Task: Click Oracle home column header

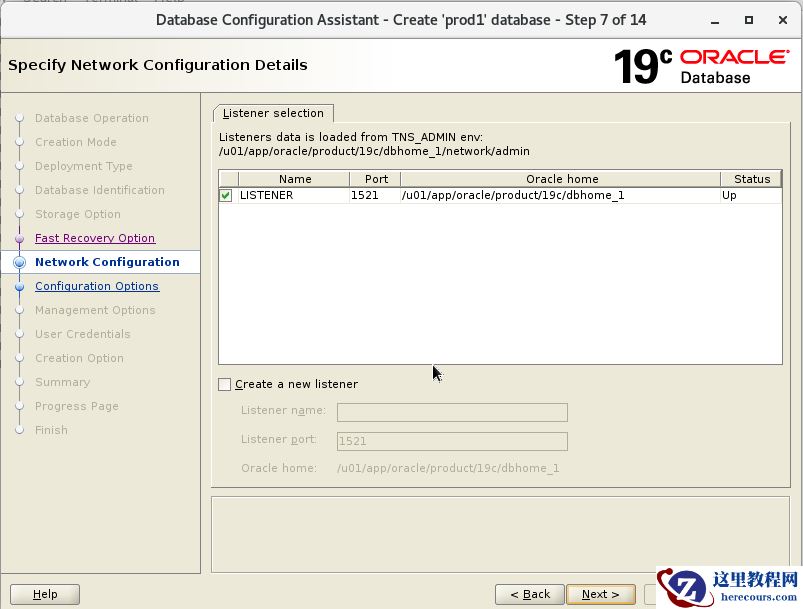Action: (561, 179)
